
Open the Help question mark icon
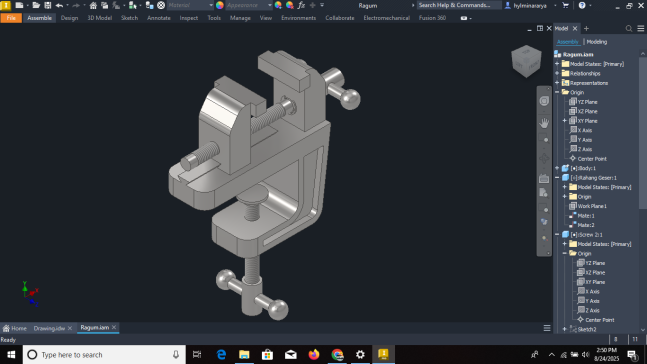pos(582,5)
